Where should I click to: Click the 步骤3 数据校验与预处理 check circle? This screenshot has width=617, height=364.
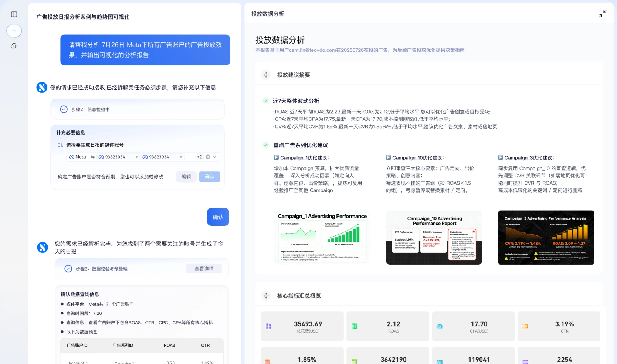(x=68, y=269)
